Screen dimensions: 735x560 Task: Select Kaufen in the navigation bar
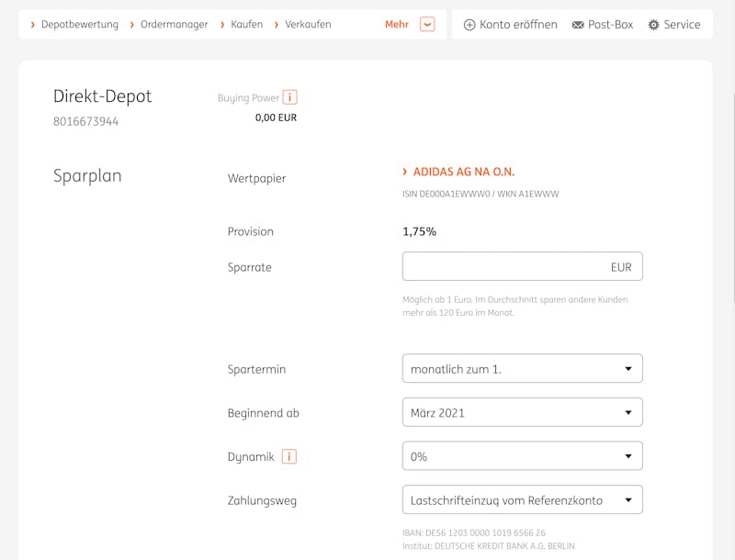click(x=246, y=25)
